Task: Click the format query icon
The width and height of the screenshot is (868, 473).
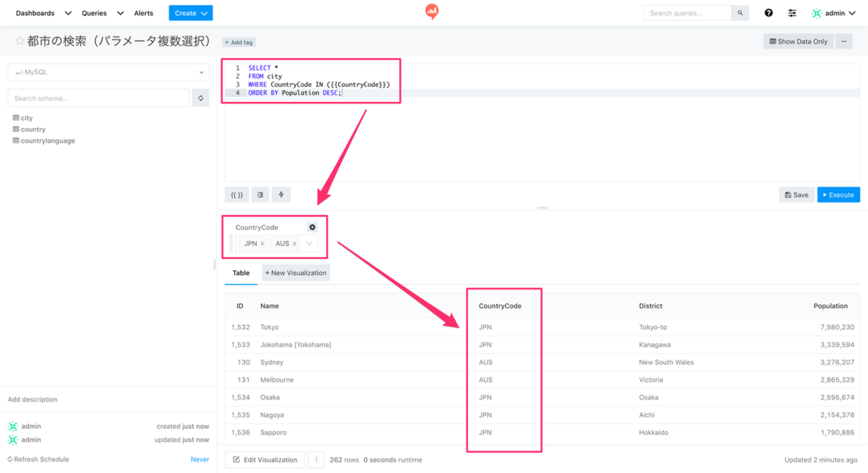Action: click(260, 195)
